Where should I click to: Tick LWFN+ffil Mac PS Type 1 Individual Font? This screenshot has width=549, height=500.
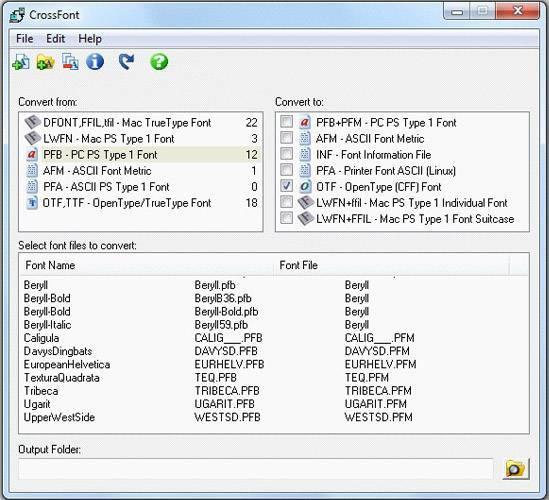(x=286, y=202)
